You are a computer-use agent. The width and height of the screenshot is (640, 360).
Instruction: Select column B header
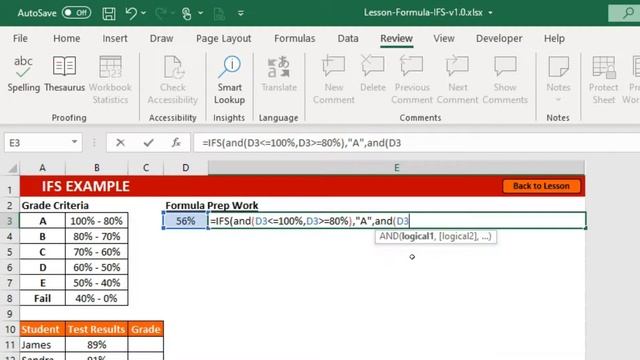tap(97, 168)
